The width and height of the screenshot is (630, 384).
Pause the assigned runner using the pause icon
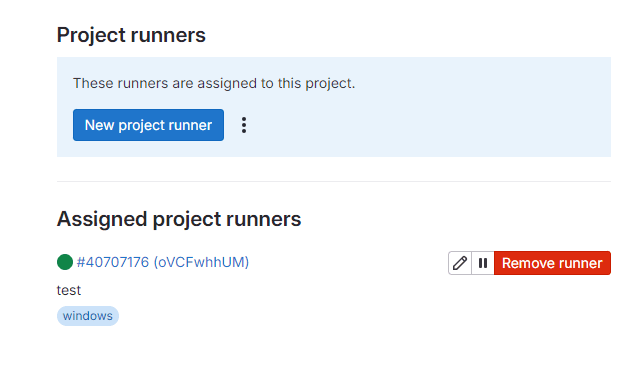[483, 263]
